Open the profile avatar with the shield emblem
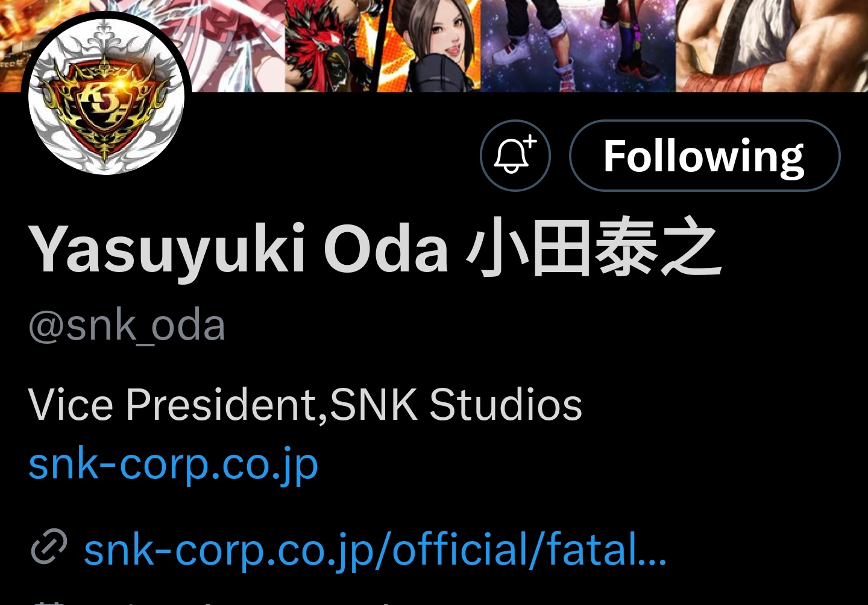The height and width of the screenshot is (605, 868). coord(107,97)
